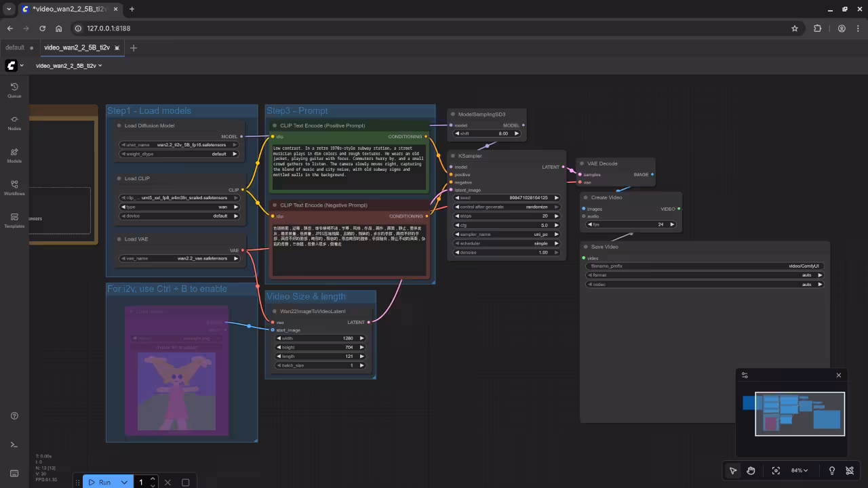This screenshot has height=488, width=868.
Task: Expand the Run button options arrow
Action: [x=124, y=482]
